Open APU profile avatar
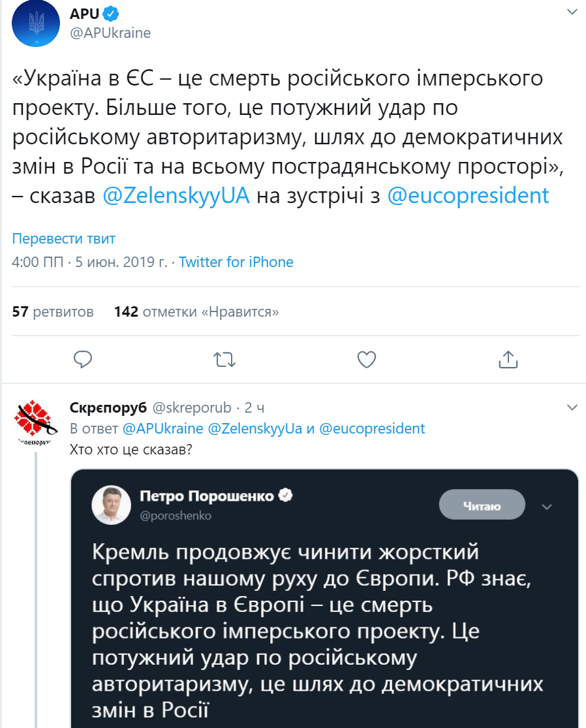 (37, 25)
